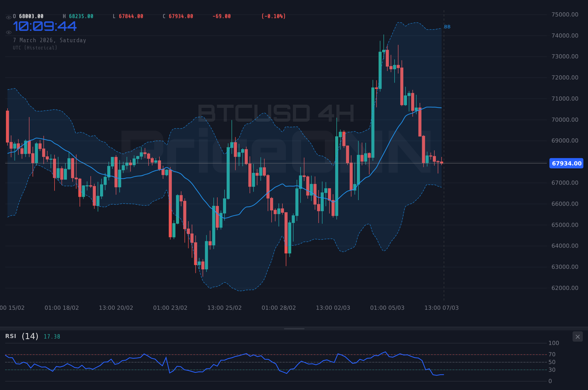Click the pane divider handle above the RSI panel
The width and height of the screenshot is (588, 390).
pyautogui.click(x=294, y=329)
